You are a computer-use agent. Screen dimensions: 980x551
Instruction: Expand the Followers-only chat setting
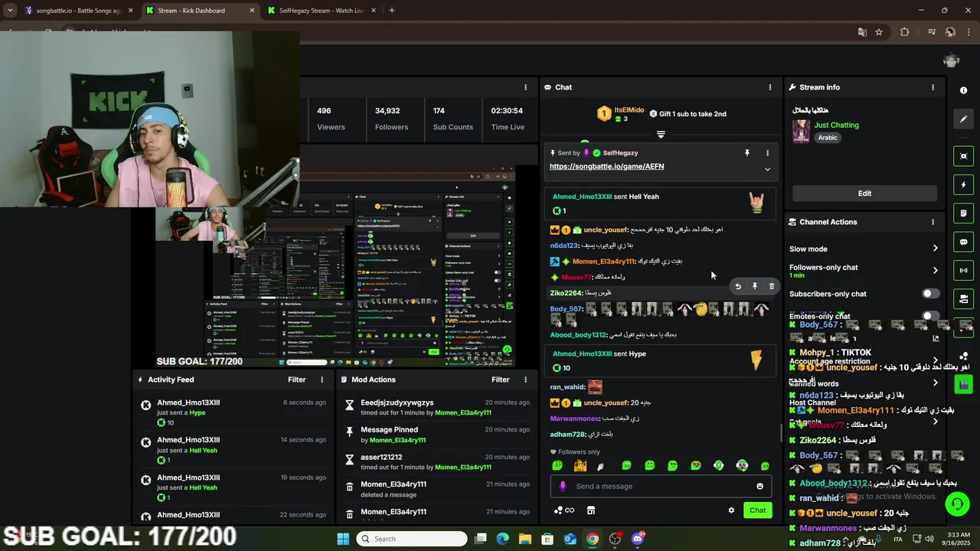click(864, 270)
